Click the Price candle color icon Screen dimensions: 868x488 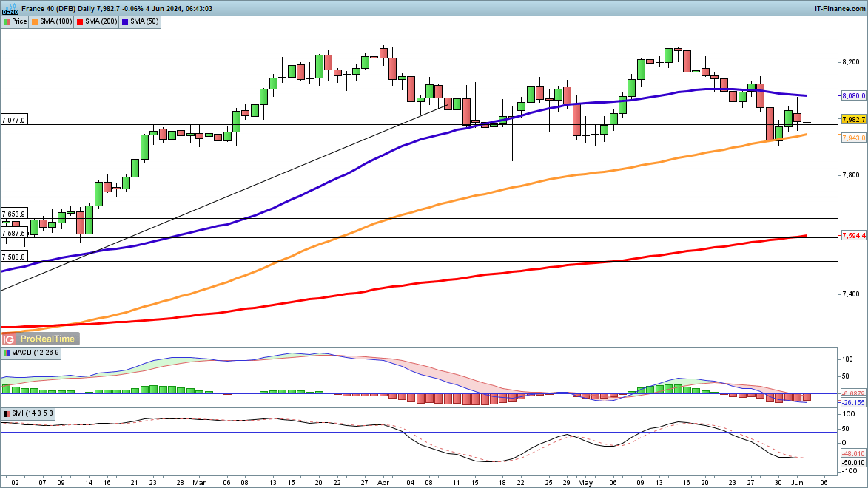[7, 22]
